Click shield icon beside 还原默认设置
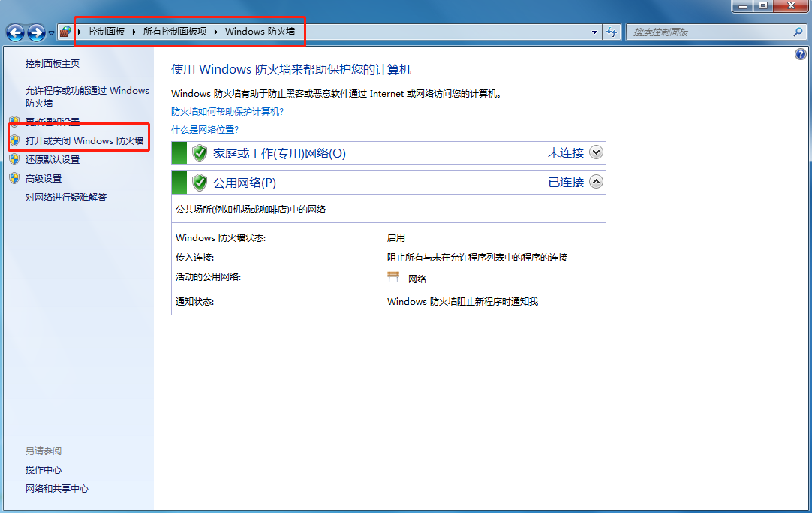The image size is (812, 513). (14, 159)
